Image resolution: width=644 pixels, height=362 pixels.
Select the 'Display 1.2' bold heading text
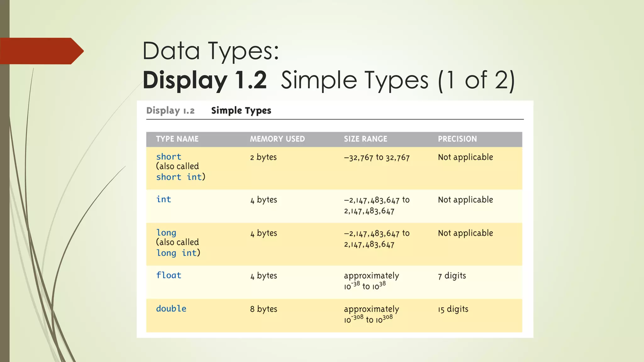[205, 80]
